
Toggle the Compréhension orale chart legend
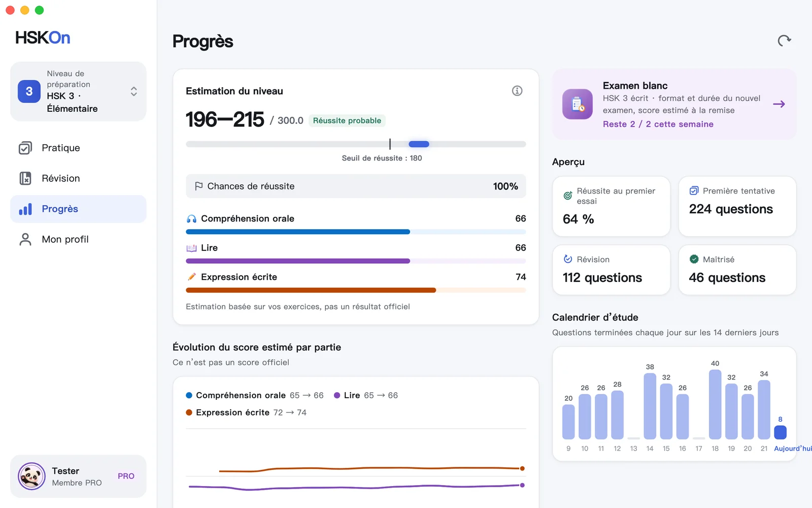tap(255, 395)
